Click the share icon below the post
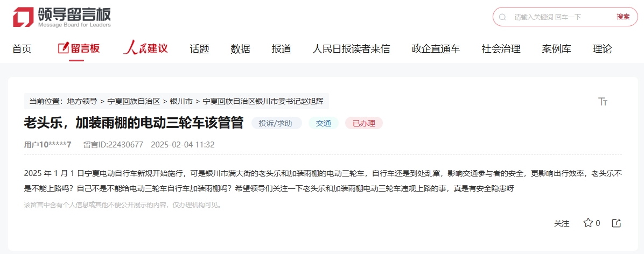Screen dimensions: 644x254 (x=617, y=223)
